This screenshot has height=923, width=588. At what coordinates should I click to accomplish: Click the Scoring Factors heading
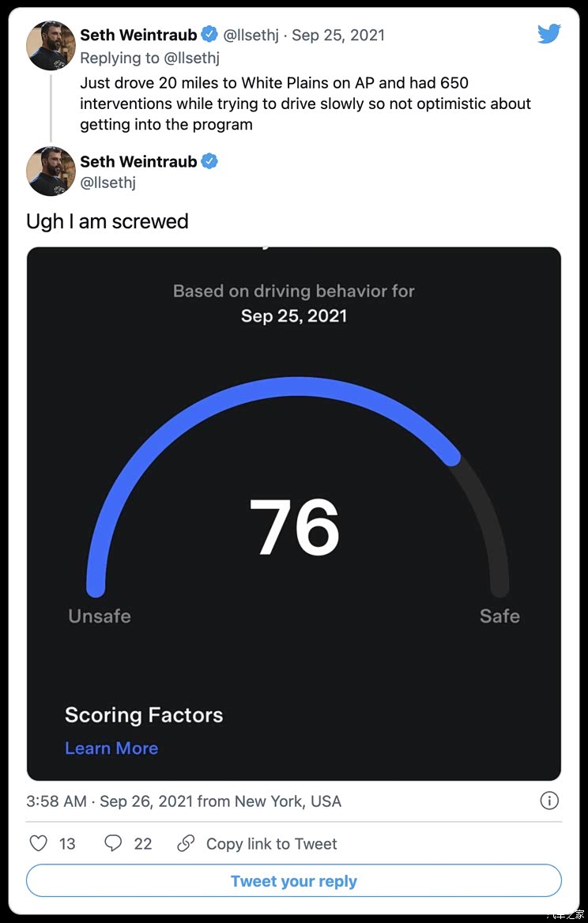144,715
